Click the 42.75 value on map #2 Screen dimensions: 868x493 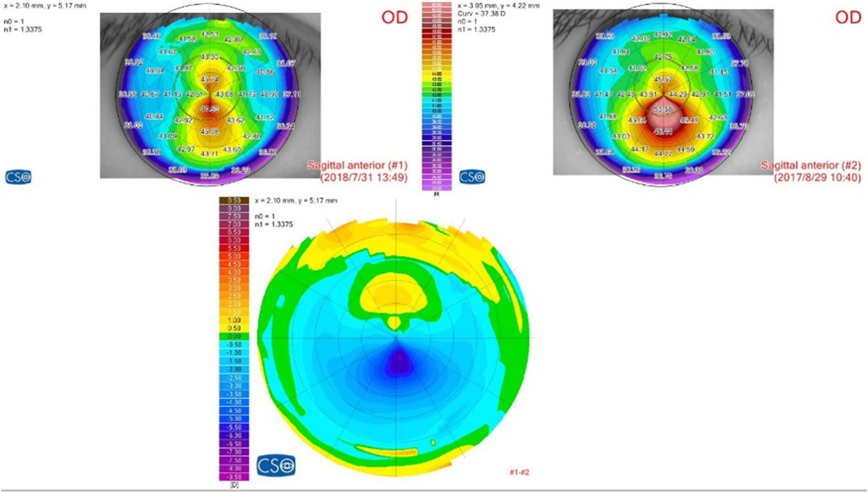point(663,57)
